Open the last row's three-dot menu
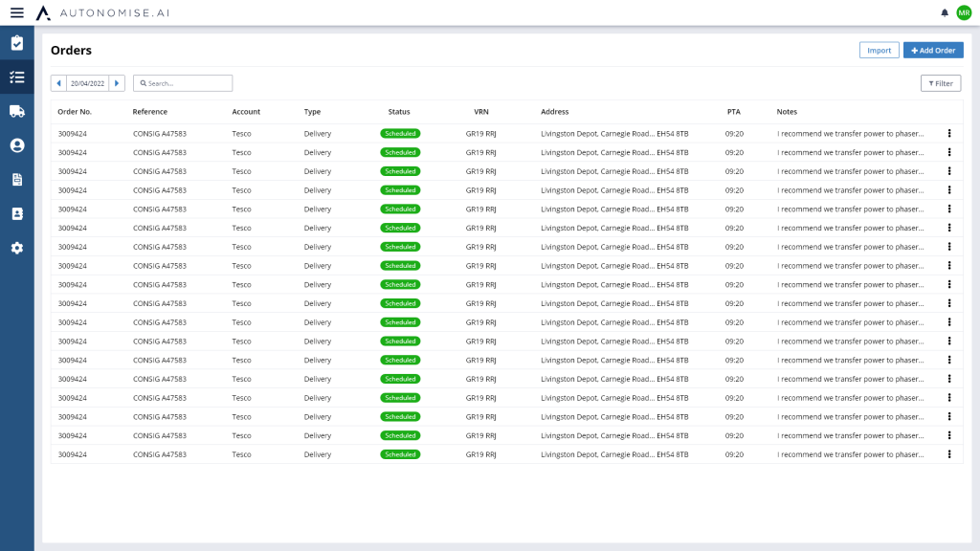This screenshot has width=980, height=551. (948, 454)
